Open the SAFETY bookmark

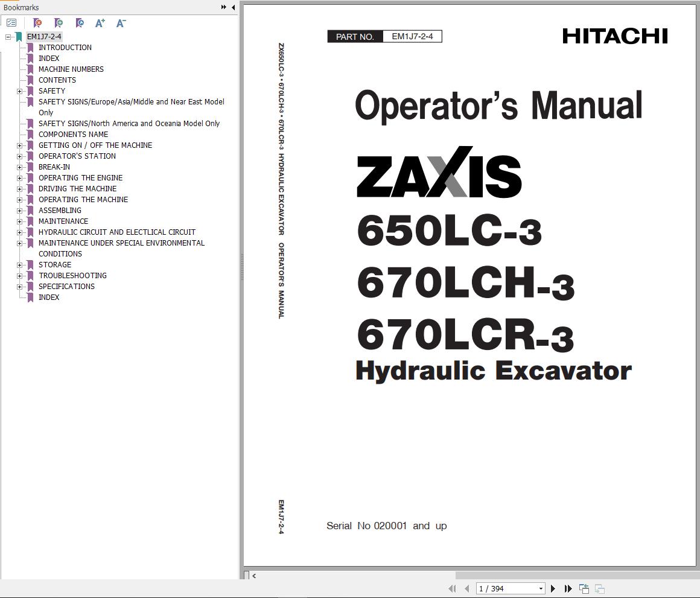52,91
